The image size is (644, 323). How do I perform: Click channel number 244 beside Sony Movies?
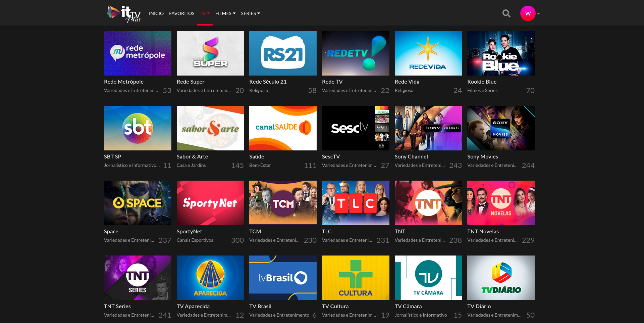[x=528, y=165]
